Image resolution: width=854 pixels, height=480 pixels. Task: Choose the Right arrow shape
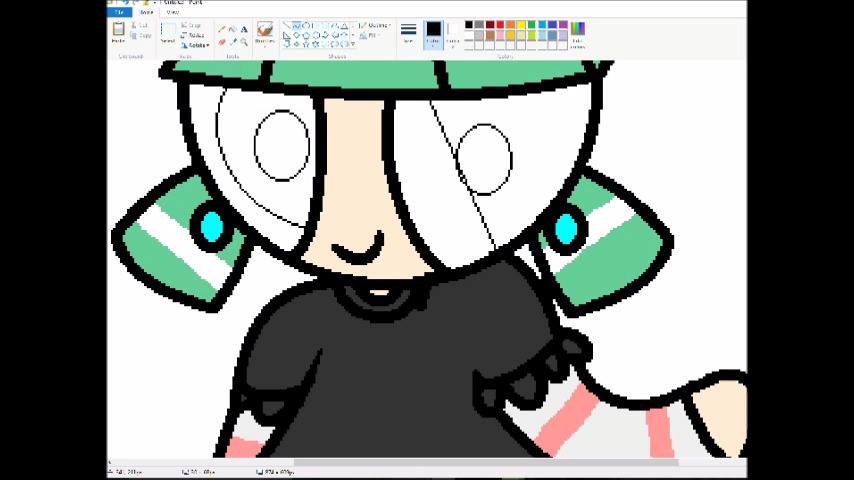325,35
